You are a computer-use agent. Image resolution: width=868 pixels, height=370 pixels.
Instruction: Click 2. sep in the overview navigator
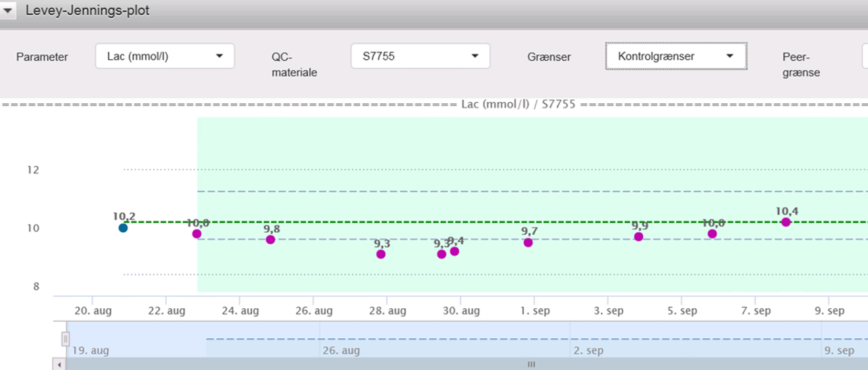pos(588,351)
